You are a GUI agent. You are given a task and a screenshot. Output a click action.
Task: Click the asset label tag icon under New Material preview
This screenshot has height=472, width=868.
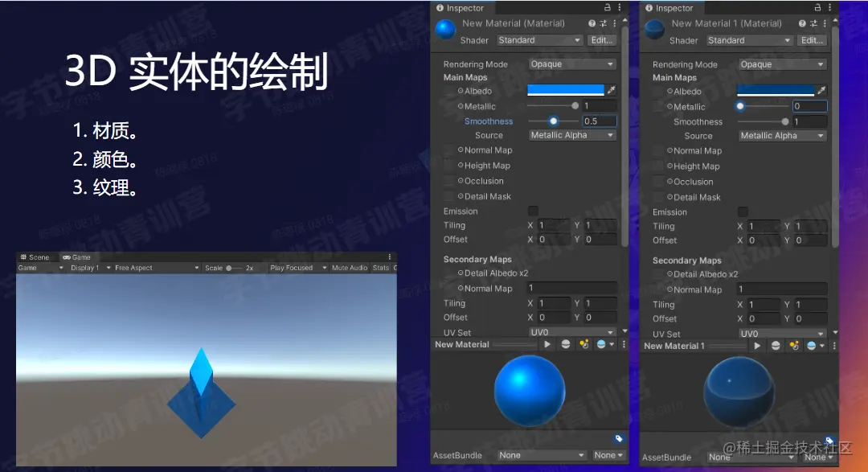pyautogui.click(x=619, y=438)
